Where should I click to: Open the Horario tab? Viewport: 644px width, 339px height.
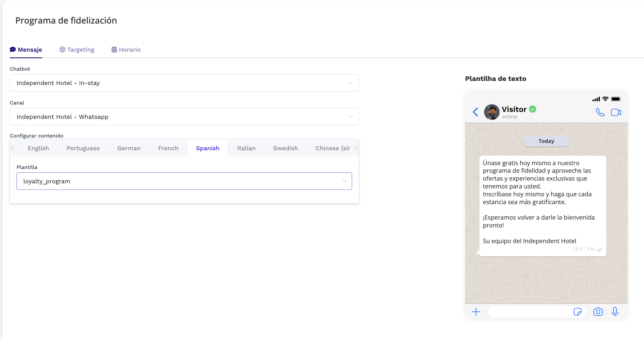pyautogui.click(x=126, y=50)
